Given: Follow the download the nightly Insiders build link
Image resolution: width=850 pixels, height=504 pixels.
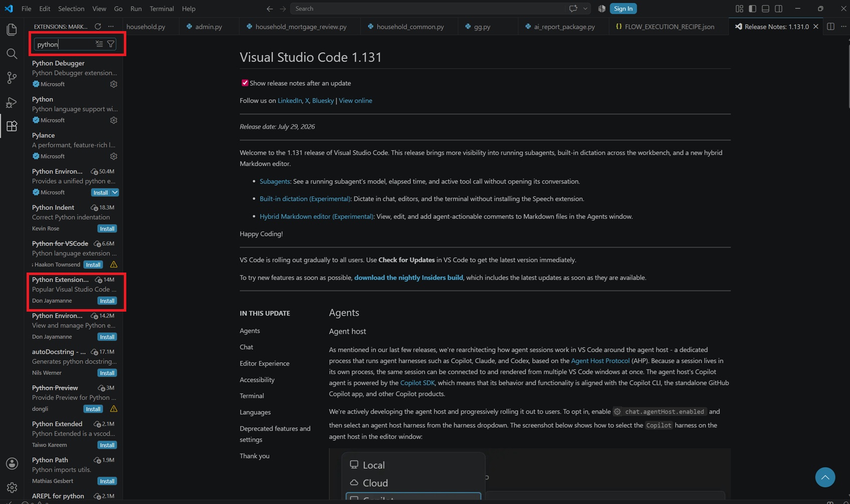Looking at the screenshot, I should coord(408,278).
